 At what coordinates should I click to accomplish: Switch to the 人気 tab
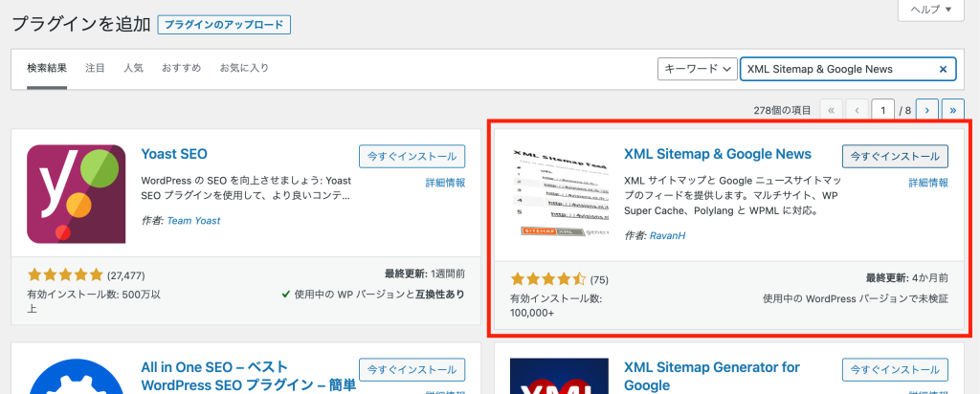pyautogui.click(x=133, y=68)
